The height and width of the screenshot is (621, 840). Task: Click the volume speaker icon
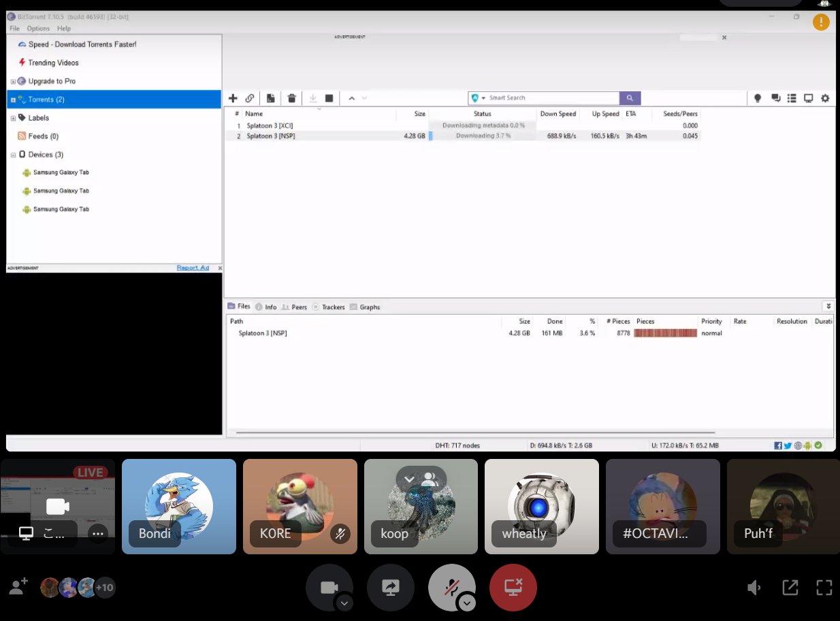[754, 588]
